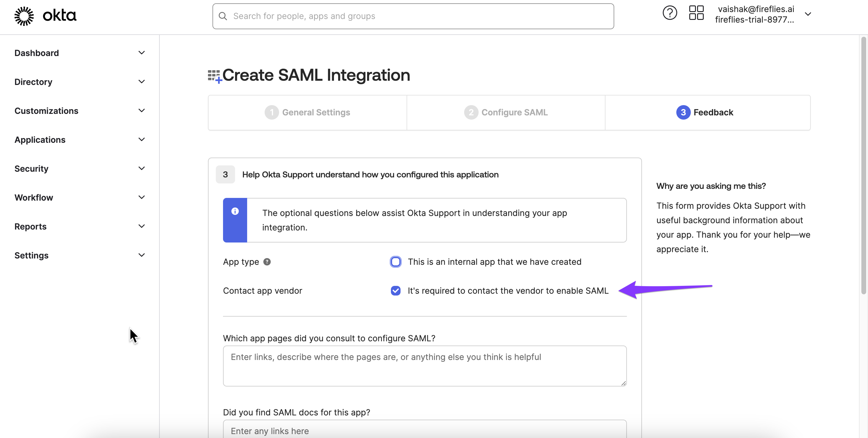Check the internal app checkbox
This screenshot has height=438, width=868.
click(x=396, y=262)
